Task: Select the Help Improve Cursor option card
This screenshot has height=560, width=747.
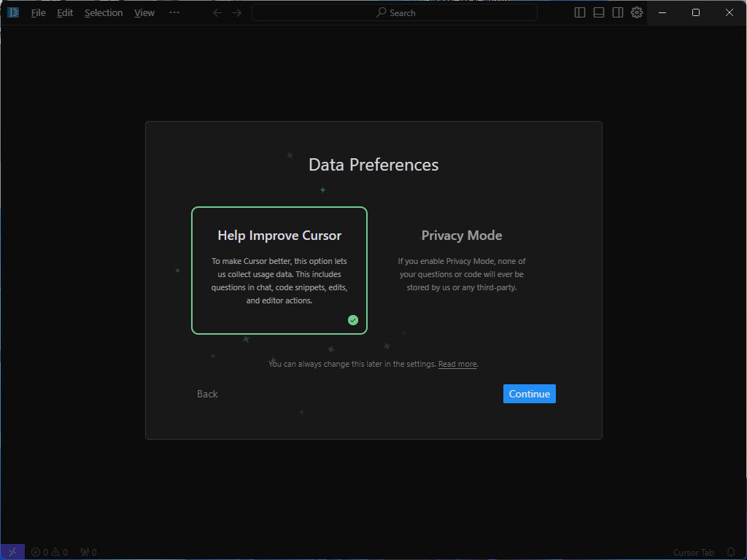Action: click(x=279, y=271)
